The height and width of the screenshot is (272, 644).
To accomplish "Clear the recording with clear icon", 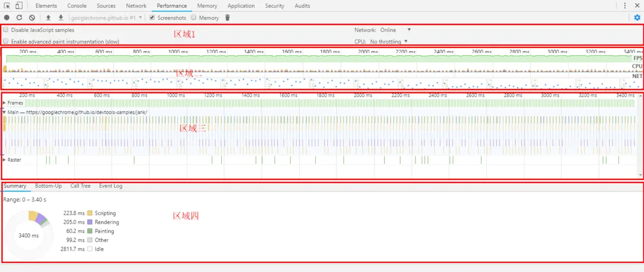I will pos(32,18).
